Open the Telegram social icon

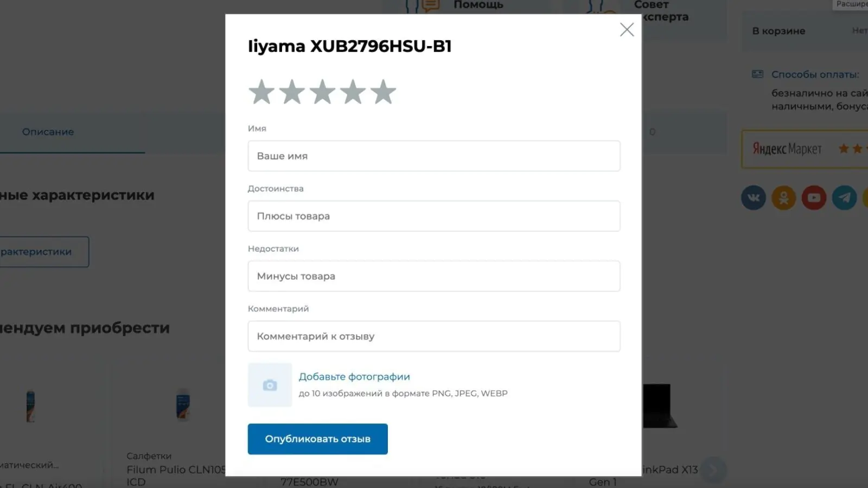845,198
